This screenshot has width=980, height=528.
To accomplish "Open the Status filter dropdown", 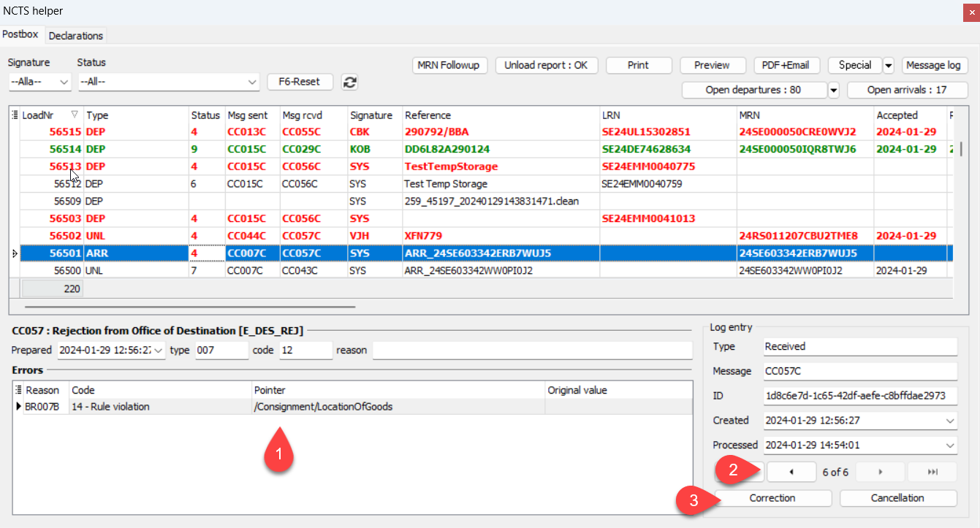I will point(252,82).
